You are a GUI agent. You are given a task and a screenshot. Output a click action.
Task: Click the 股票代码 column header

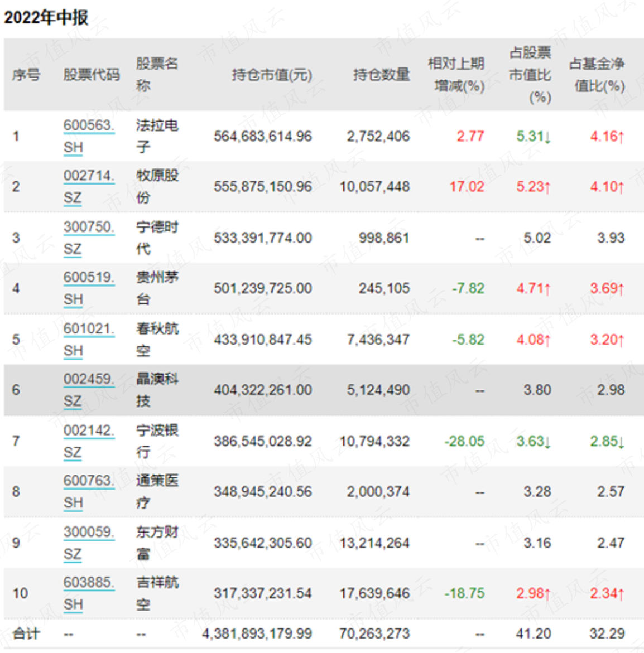coord(92,75)
